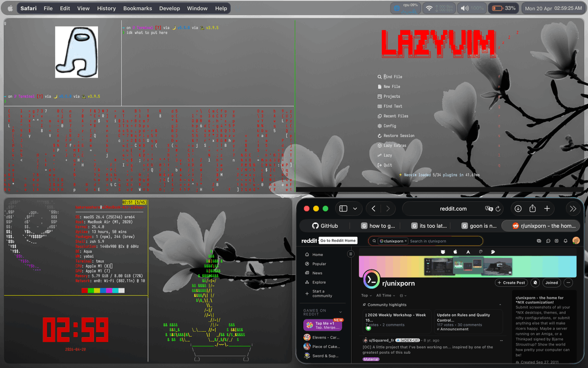Click the Wi-Fi icon in the menu bar
This screenshot has height=368, width=588.
429,8
